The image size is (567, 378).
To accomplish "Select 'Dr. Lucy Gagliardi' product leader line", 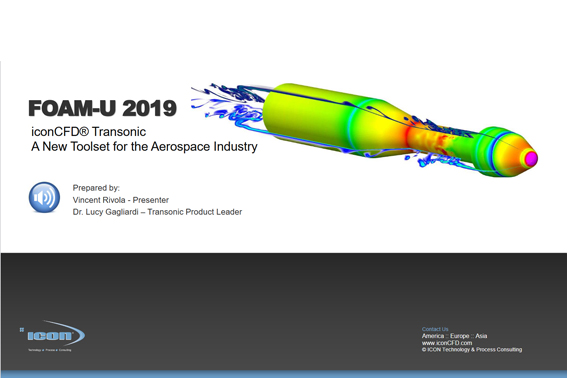I will (x=157, y=212).
